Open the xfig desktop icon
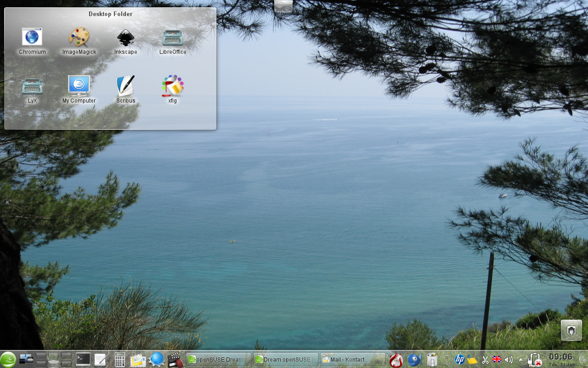Viewport: 588px width, 368px height. [173, 86]
